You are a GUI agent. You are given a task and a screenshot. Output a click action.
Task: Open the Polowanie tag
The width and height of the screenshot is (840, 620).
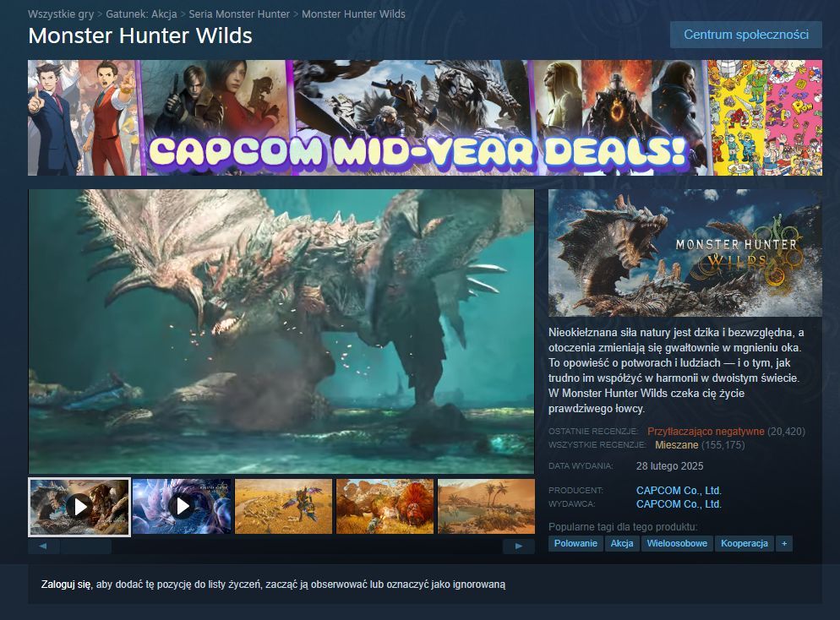coord(575,543)
